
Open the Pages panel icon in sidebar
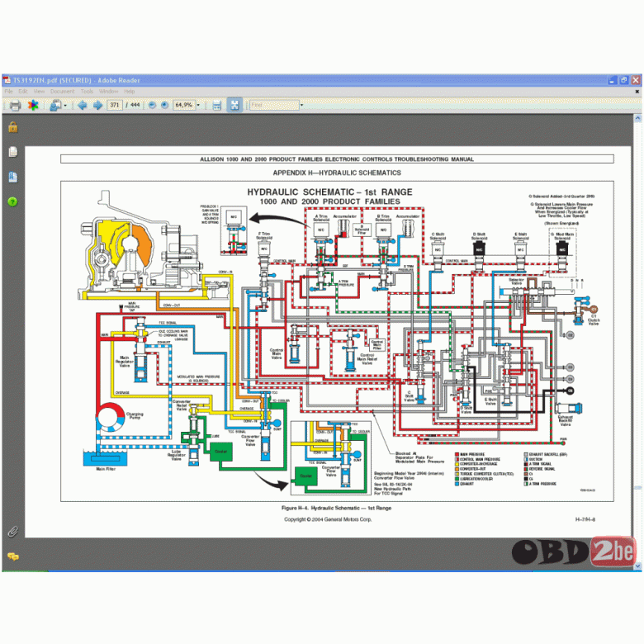click(x=13, y=152)
